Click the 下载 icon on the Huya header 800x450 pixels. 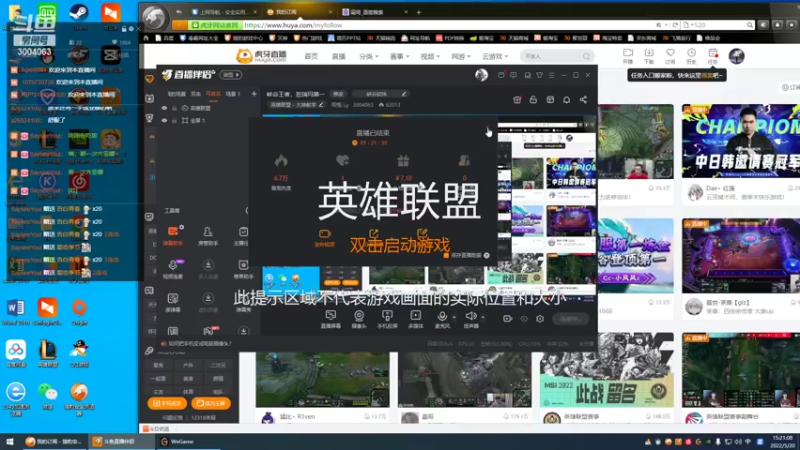(x=648, y=56)
